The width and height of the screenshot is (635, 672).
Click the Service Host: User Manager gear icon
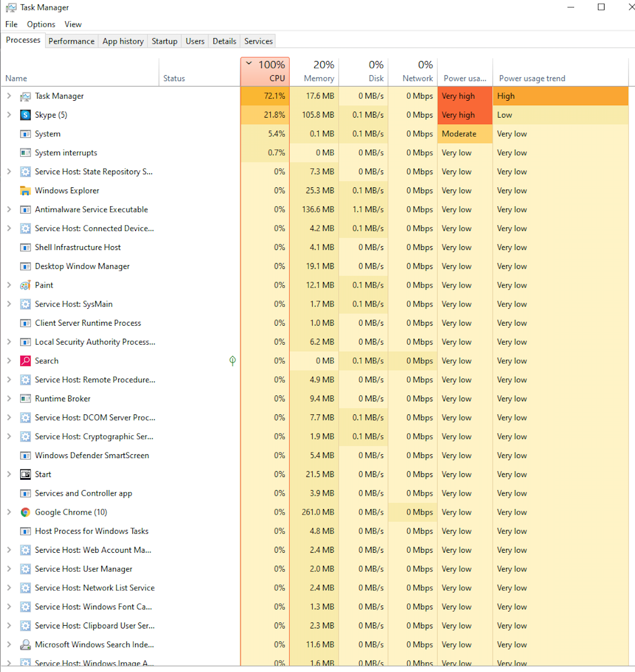(x=25, y=569)
